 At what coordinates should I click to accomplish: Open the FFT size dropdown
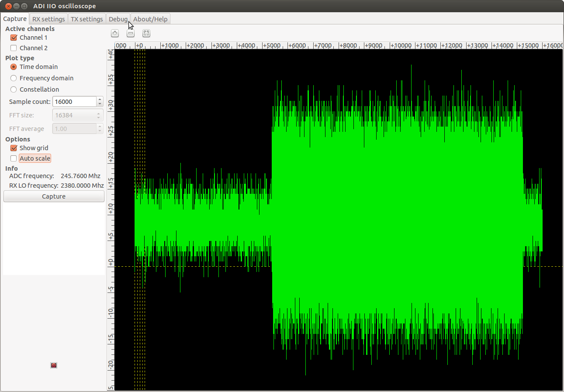point(78,115)
